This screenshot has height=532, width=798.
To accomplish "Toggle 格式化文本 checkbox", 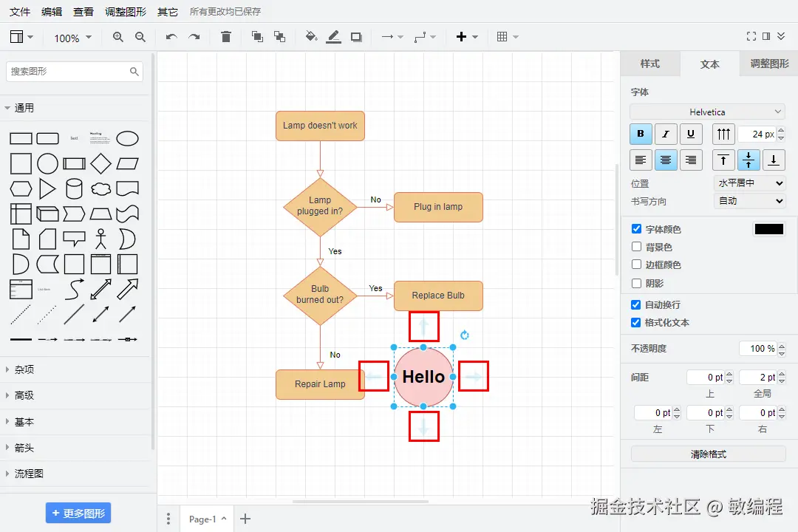I will click(x=635, y=322).
